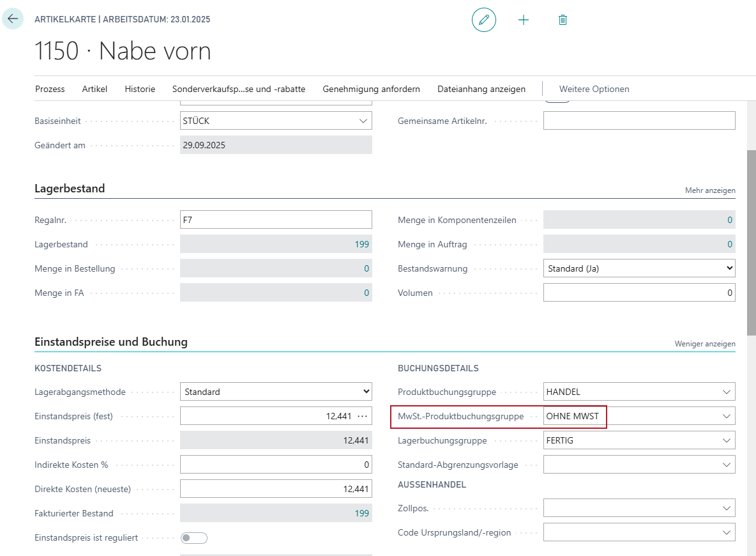Click Mehr anzeigen in Lagerbestand section
756x556 pixels.
click(x=710, y=190)
